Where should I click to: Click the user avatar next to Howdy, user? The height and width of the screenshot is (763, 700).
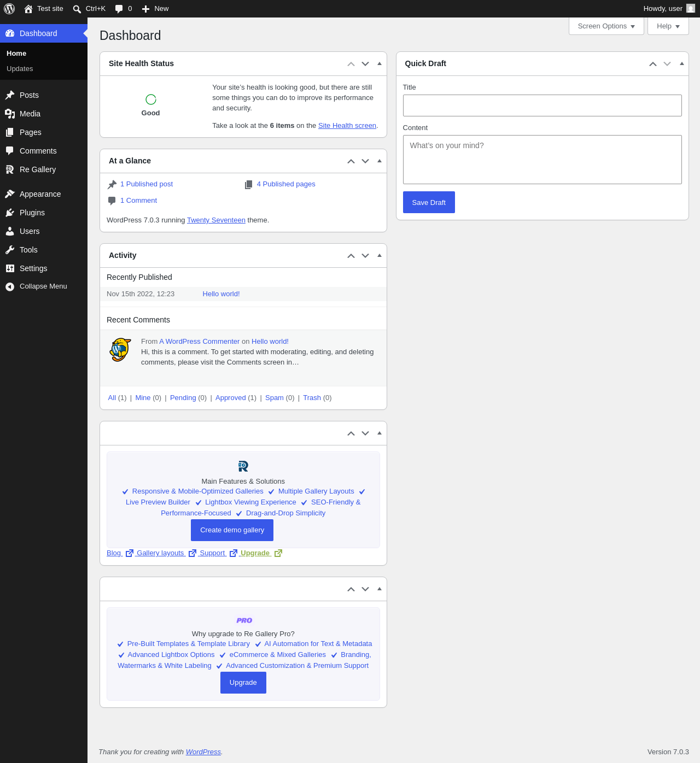pyautogui.click(x=691, y=8)
